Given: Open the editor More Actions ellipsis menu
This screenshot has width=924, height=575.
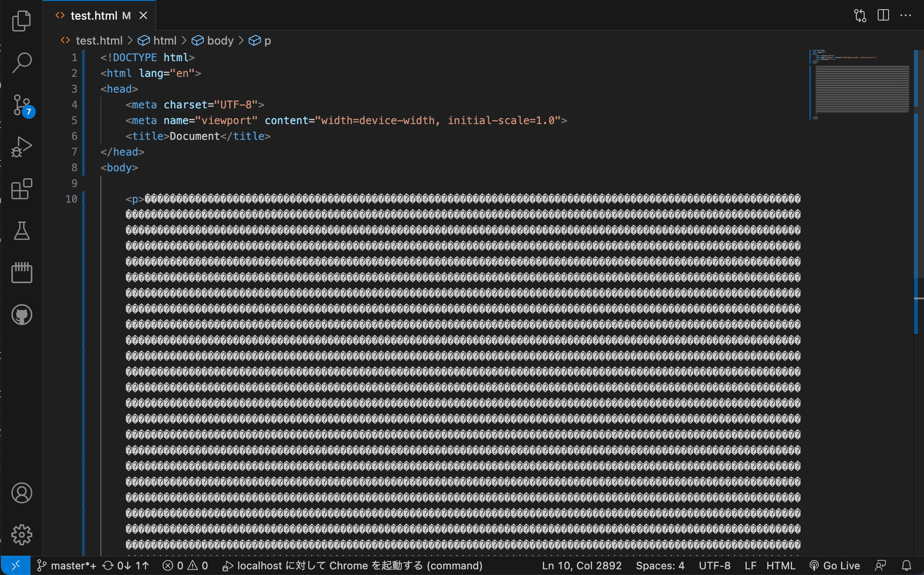Looking at the screenshot, I should pyautogui.click(x=906, y=15).
